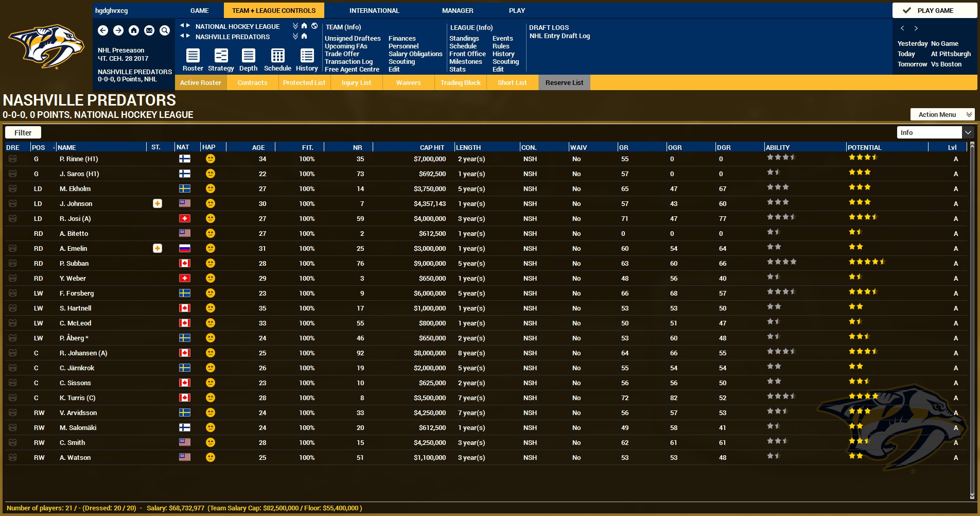The image size is (980, 516).
Task: Toggle dressed status for R. Johansen
Action: point(12,353)
